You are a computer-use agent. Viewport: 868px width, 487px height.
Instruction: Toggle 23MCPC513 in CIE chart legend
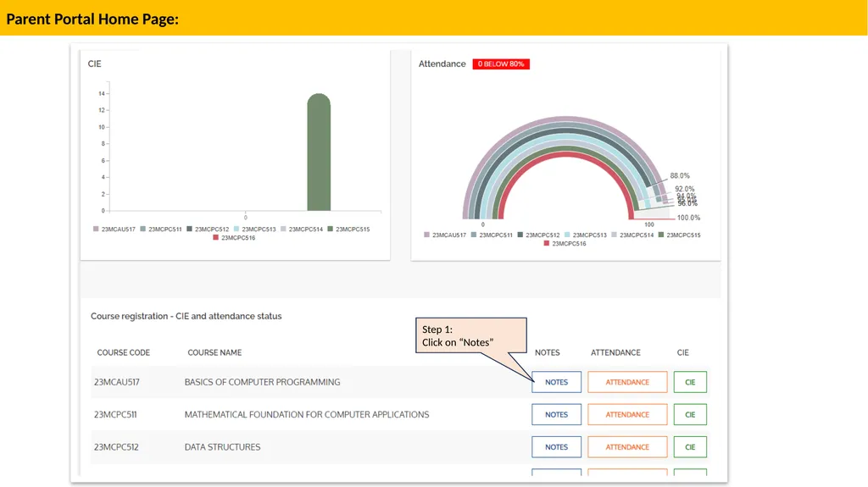(x=254, y=230)
